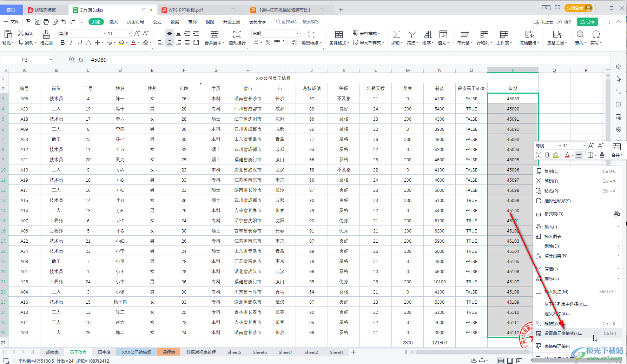Open the Insert (插入) ribbon tab
The image size is (627, 364).
pos(113,22)
